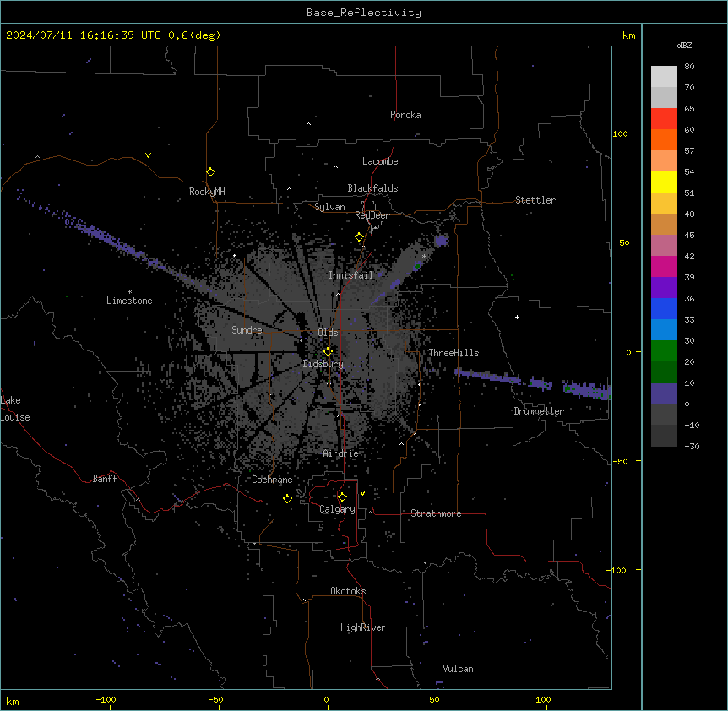728x711 pixels.
Task: Click the yellow diamond marker below Cochrane
Action: click(287, 498)
